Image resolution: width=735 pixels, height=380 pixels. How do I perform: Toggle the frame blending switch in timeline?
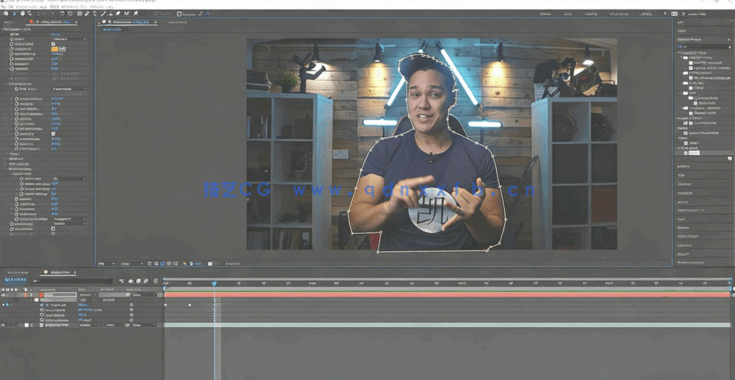138,281
